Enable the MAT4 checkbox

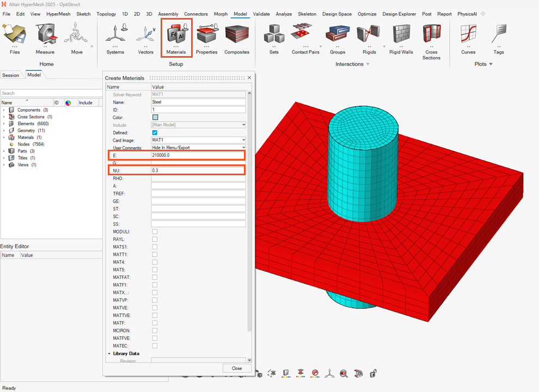tap(155, 262)
